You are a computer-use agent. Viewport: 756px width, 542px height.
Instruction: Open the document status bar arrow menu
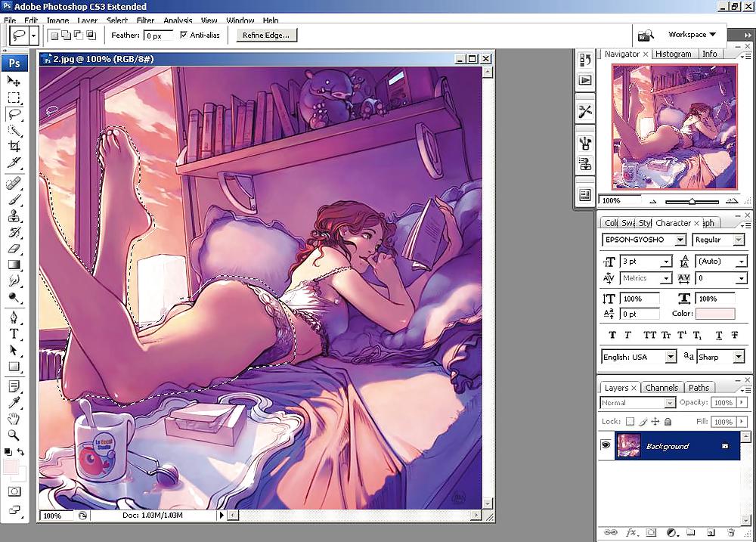pyautogui.click(x=222, y=516)
